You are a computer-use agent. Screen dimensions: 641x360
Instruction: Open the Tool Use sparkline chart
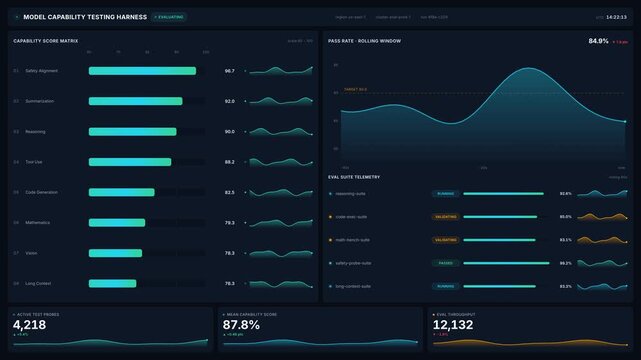(x=281, y=162)
